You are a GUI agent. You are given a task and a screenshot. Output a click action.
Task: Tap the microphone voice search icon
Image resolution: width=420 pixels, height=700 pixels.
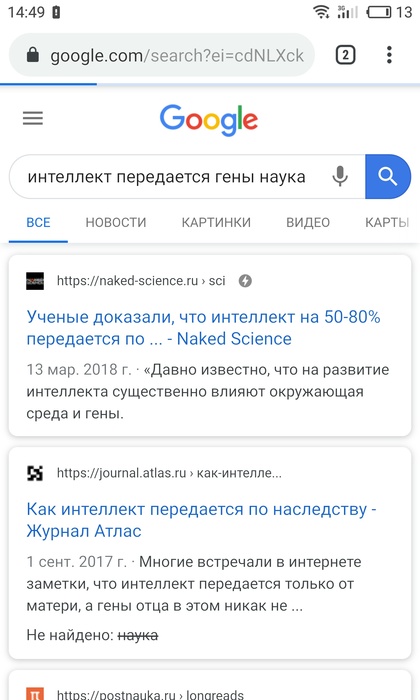tap(340, 176)
